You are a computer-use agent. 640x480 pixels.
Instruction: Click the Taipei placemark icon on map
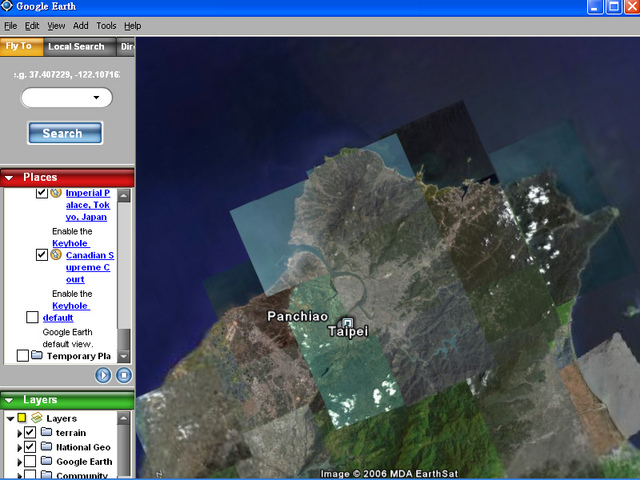coord(347,322)
